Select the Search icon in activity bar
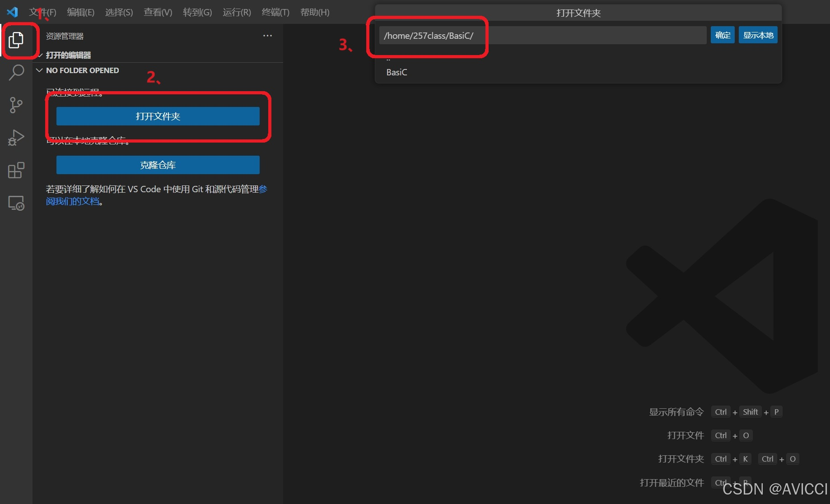The width and height of the screenshot is (830, 504). point(17,72)
